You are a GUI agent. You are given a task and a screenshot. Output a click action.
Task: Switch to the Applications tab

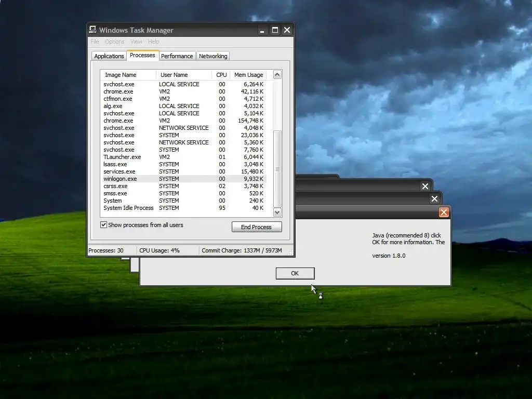109,56
